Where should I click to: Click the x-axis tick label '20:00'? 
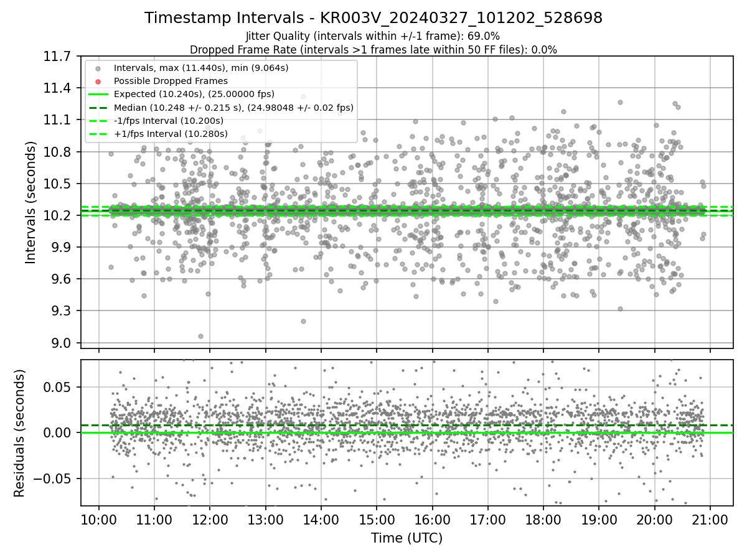tap(655, 519)
